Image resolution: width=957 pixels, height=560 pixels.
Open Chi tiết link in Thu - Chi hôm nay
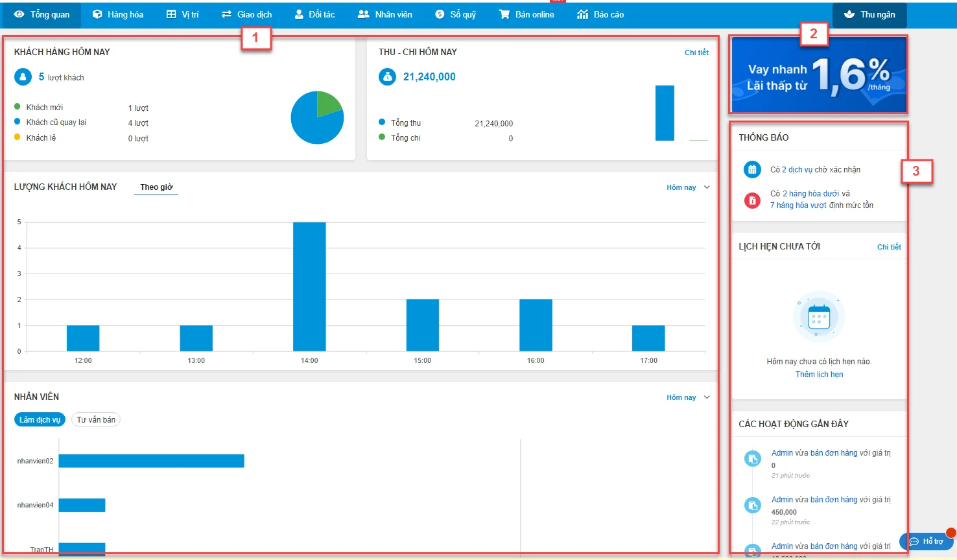tap(696, 52)
